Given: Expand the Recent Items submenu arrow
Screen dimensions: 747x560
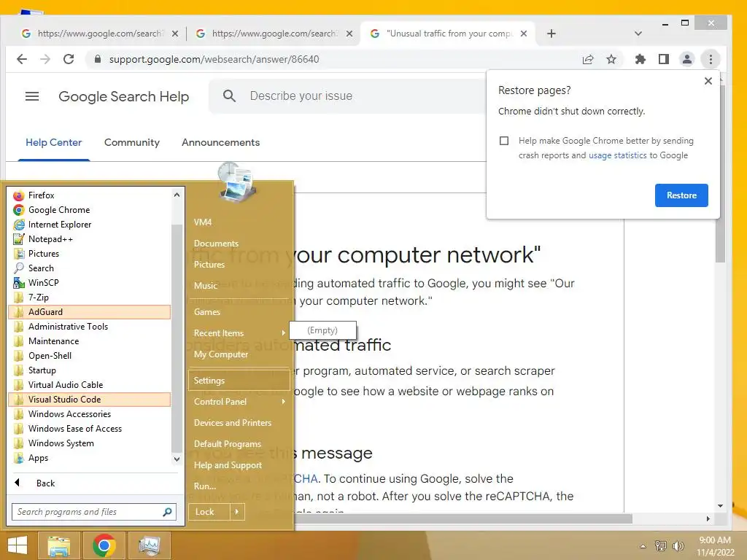Looking at the screenshot, I should (x=284, y=332).
